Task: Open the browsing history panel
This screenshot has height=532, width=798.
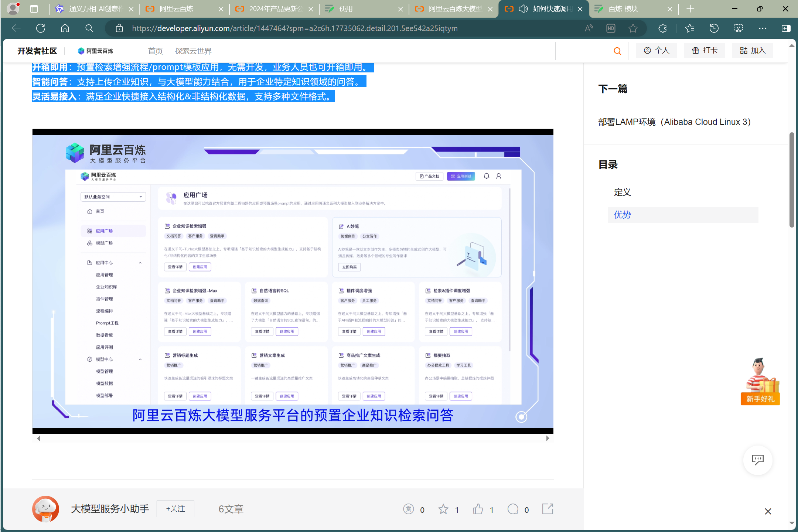Action: [714, 28]
